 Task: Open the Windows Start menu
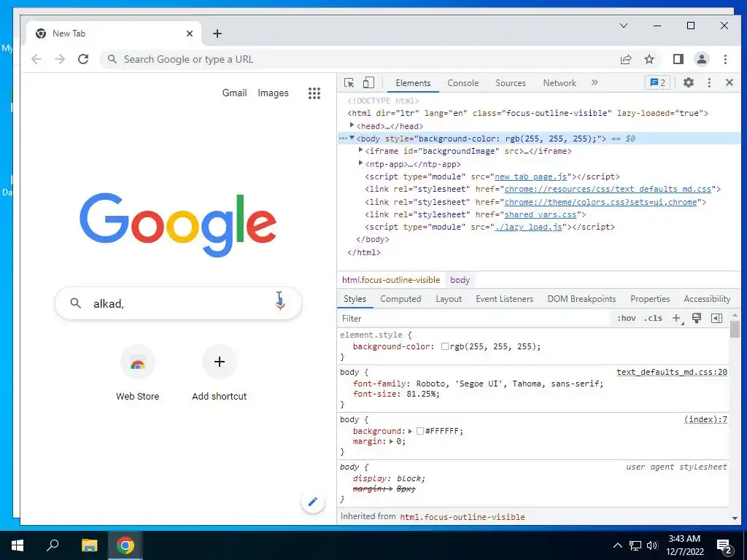18,545
